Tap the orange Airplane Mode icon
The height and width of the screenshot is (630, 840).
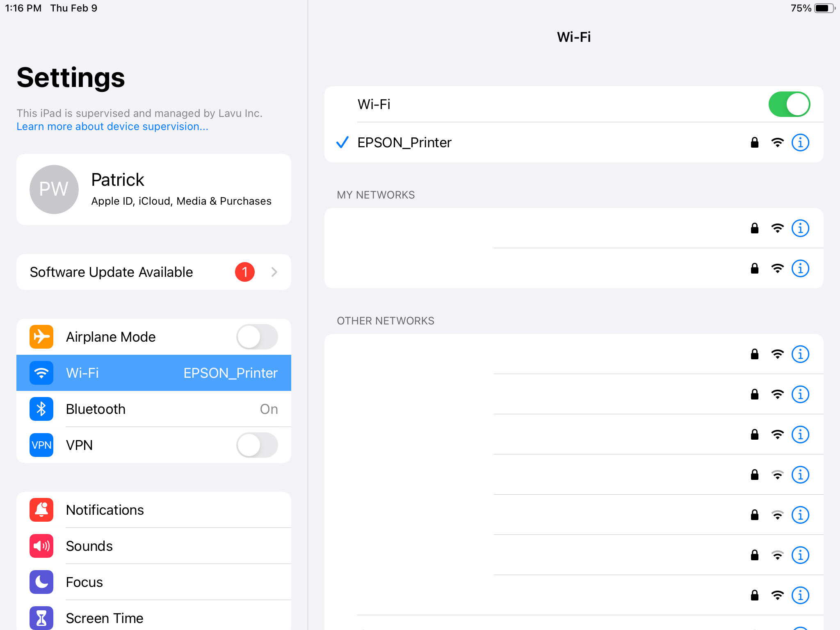[41, 337]
